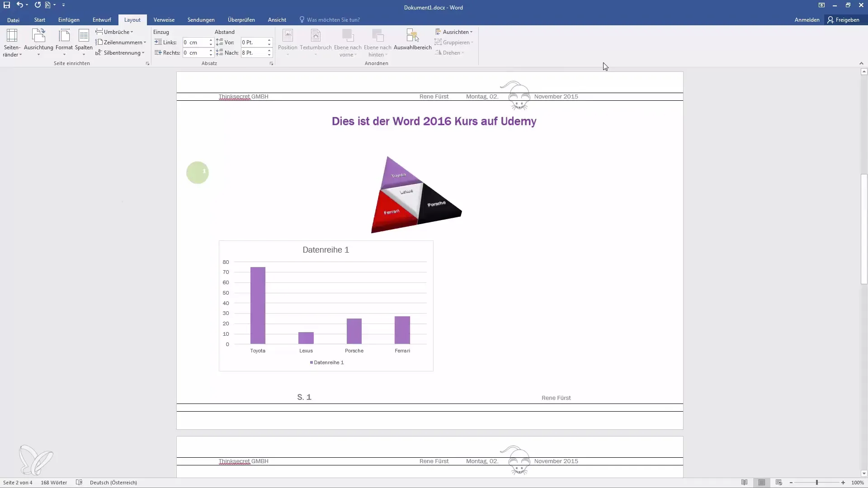Open the Umbrüche breaks dropdown
868x488 pixels.
(x=114, y=32)
